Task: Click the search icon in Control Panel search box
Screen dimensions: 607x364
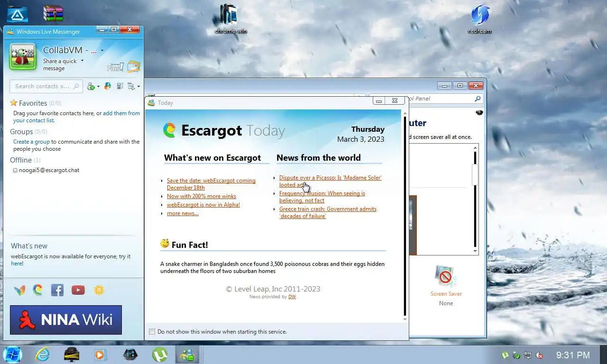Action: [x=478, y=99]
